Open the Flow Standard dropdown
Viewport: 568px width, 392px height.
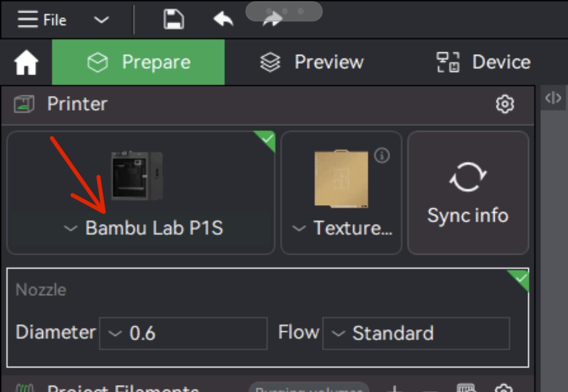tap(416, 333)
